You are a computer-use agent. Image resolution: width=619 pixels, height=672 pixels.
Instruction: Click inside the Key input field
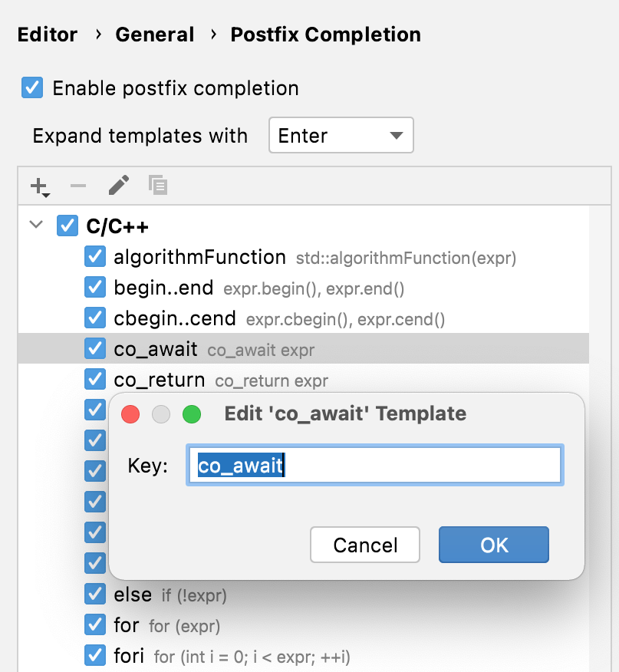pos(374,464)
